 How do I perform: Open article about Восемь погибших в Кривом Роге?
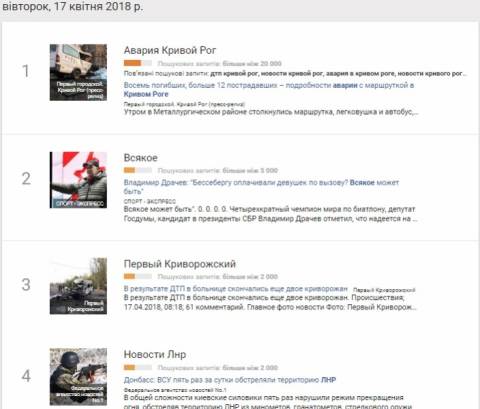(269, 90)
